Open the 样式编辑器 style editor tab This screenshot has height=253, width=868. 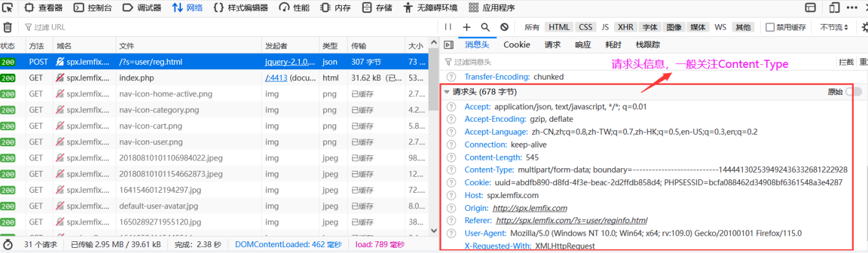tap(241, 8)
